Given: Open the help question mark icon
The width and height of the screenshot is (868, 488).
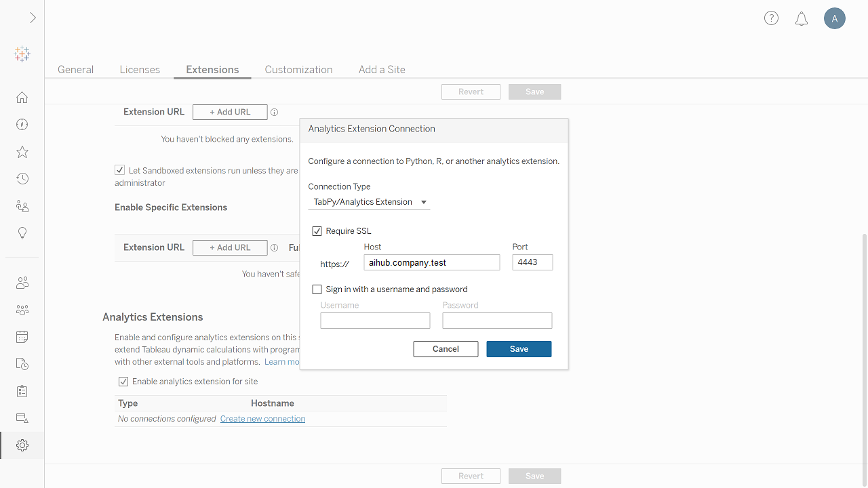Looking at the screenshot, I should 771,18.
